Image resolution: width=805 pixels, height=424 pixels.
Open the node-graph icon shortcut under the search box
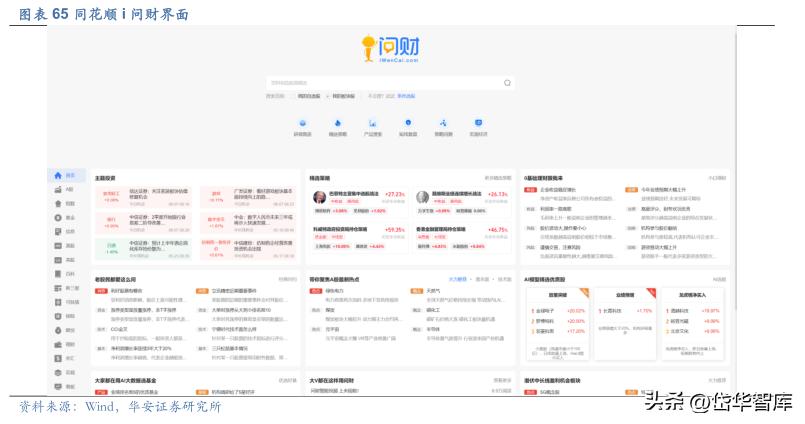coord(443,123)
